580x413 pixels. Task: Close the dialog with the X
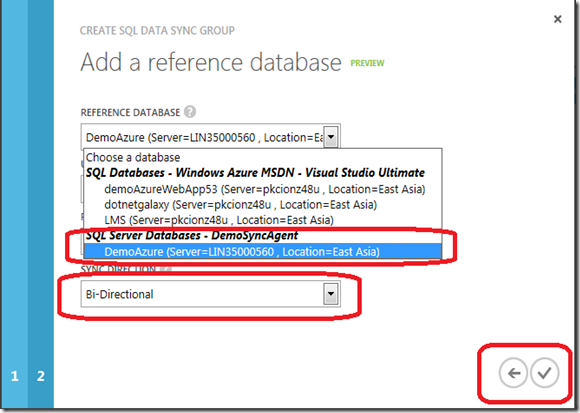[x=557, y=19]
